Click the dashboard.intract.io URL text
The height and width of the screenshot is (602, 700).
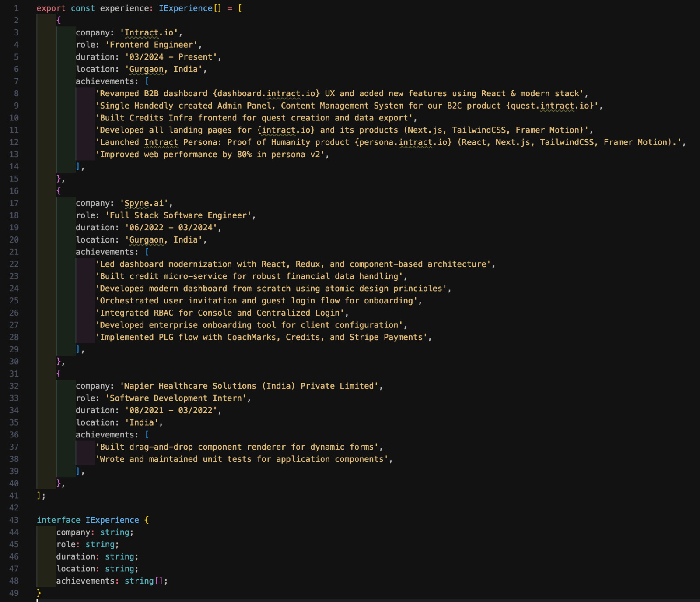tap(266, 94)
